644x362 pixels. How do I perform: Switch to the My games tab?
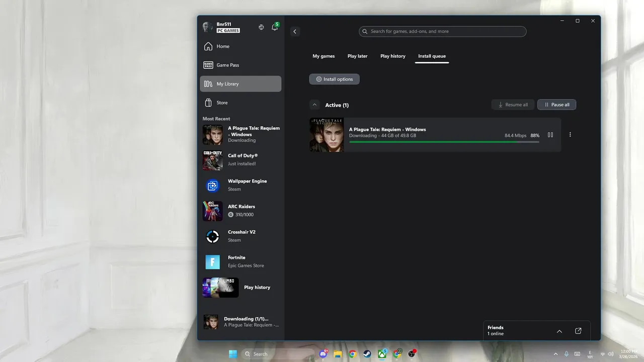(x=324, y=56)
